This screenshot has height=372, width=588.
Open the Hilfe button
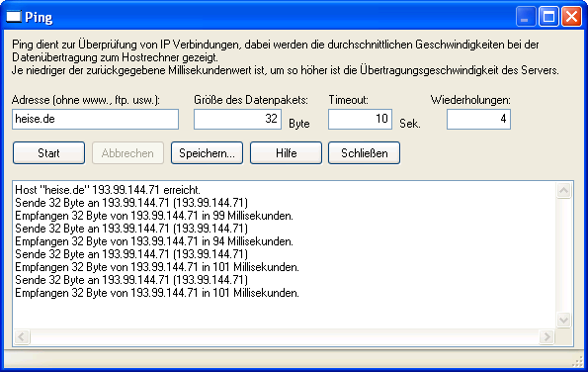click(287, 153)
